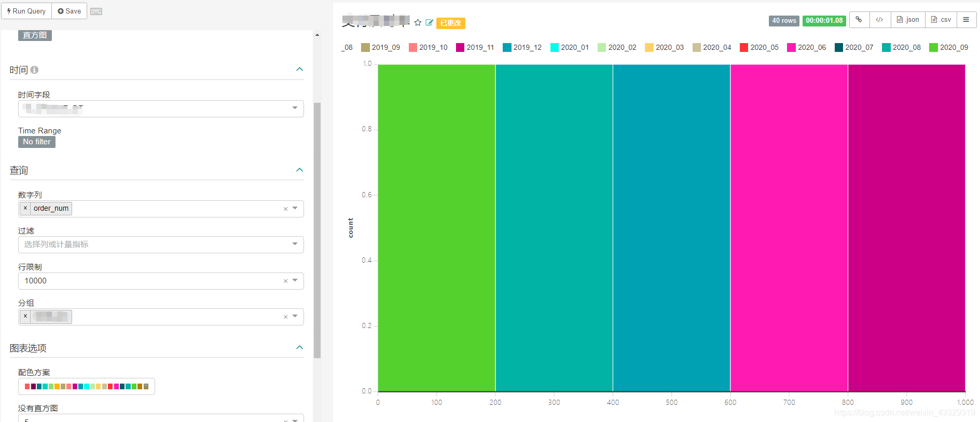Click the pink histogram bar 600-800

pyautogui.click(x=789, y=228)
